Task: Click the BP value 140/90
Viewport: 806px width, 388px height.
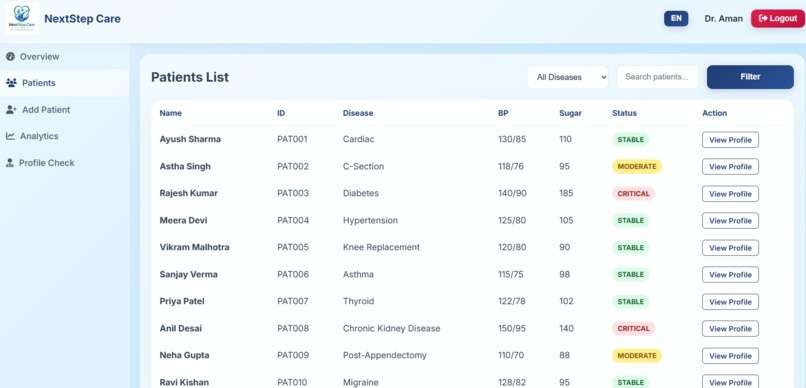Action: (x=512, y=193)
